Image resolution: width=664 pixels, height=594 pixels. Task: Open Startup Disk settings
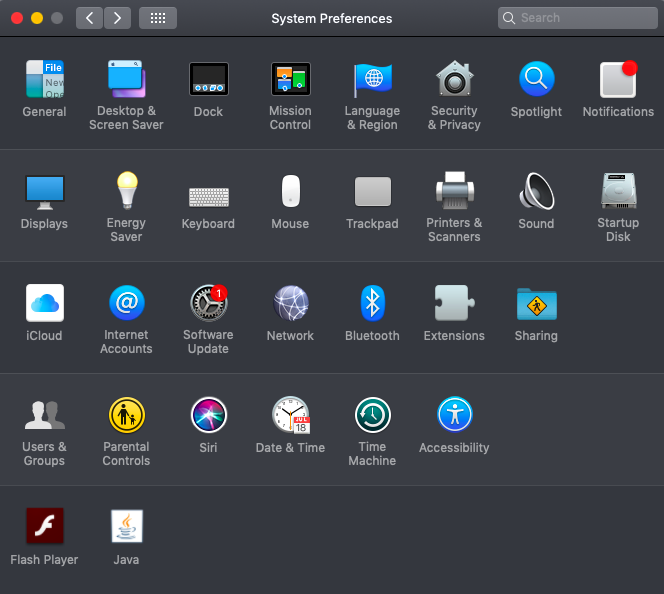pyautogui.click(x=618, y=191)
